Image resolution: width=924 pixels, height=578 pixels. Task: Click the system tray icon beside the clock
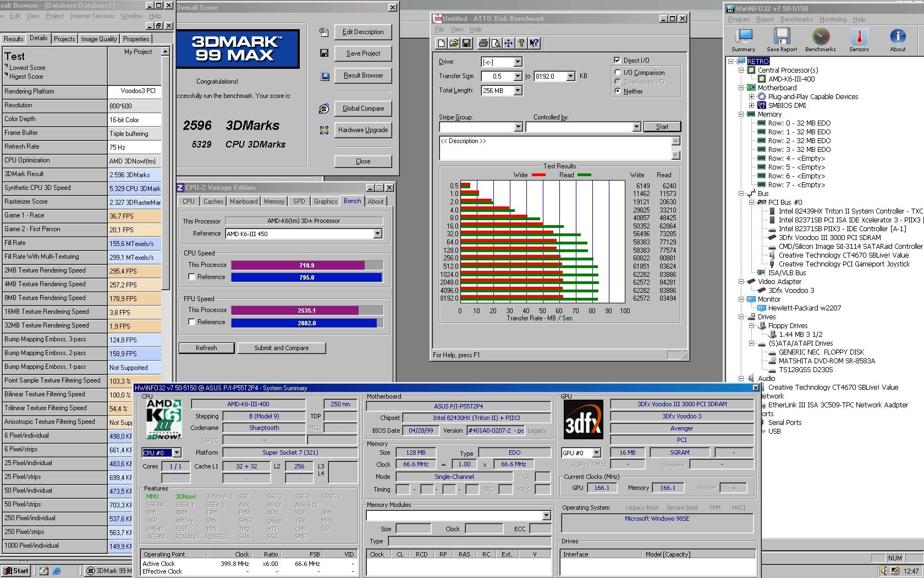(x=895, y=571)
